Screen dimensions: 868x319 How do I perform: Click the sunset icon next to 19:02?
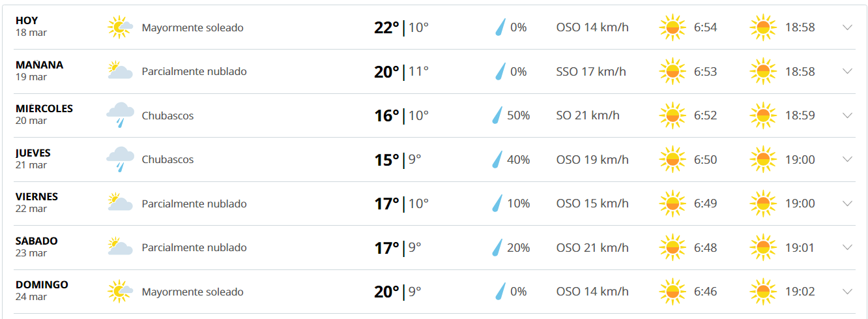click(x=763, y=292)
